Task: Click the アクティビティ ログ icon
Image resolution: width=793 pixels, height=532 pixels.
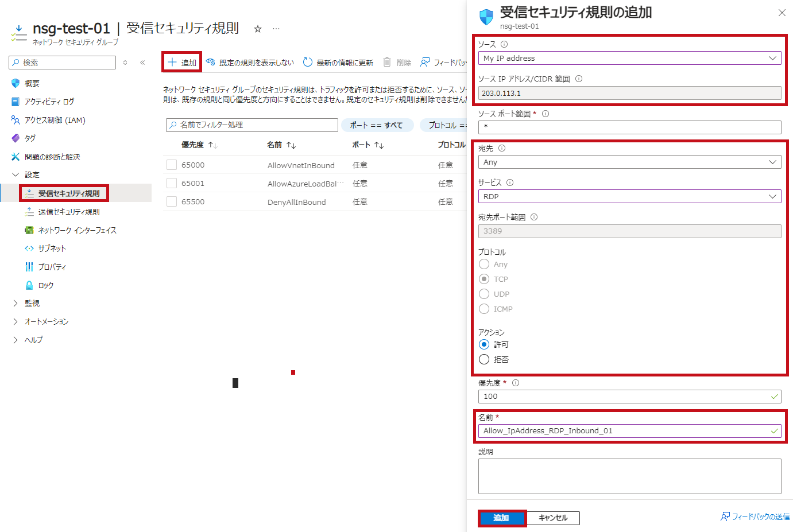Action: tap(16, 102)
